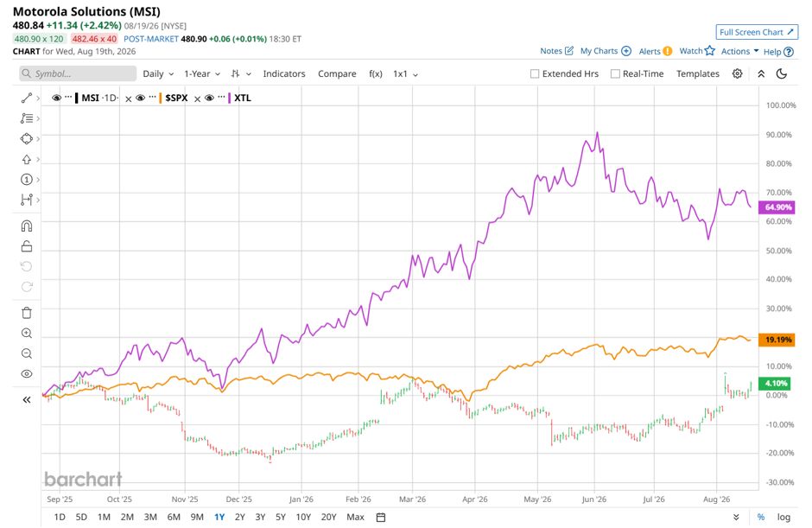This screenshot has width=812, height=528.
Task: Open Alerts for MSI
Action: tap(655, 51)
